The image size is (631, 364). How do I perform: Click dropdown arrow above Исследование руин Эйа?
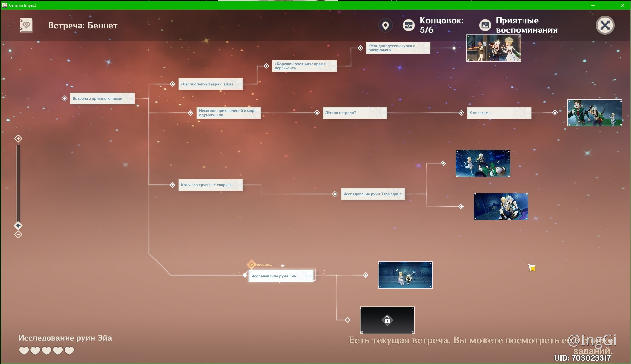[x=283, y=266]
